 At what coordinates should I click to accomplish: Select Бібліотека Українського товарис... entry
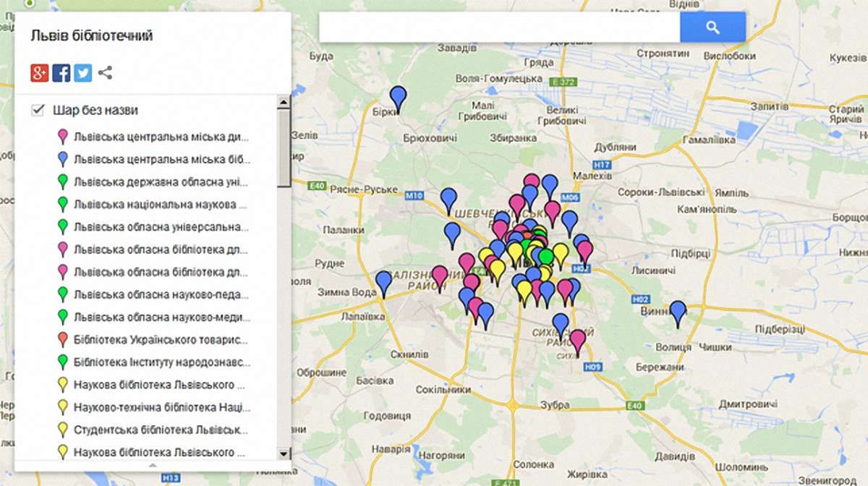pyautogui.click(x=153, y=339)
